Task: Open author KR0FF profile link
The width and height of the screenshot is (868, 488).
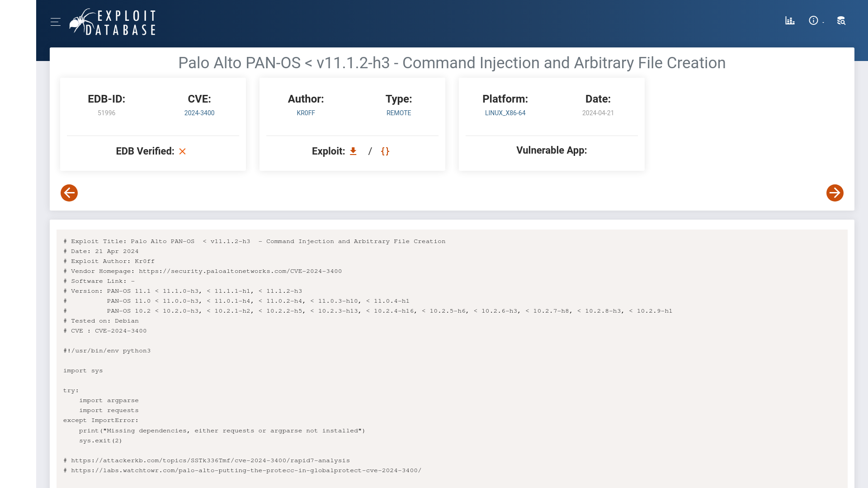Action: click(306, 113)
